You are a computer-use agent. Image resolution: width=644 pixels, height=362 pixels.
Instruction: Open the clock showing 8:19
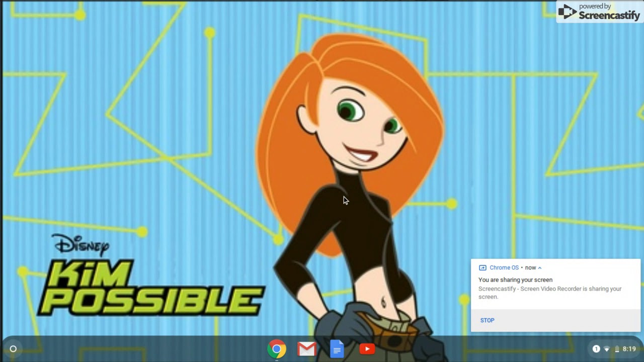click(629, 349)
